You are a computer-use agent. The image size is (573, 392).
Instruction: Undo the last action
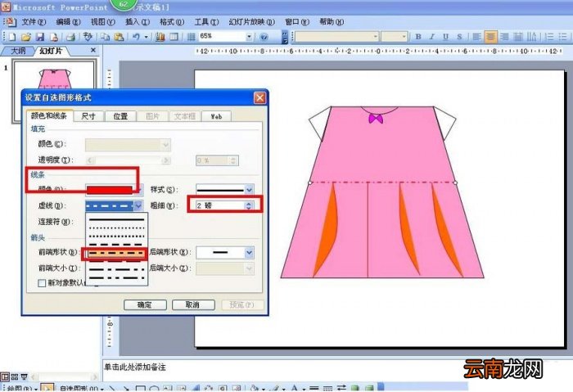[137, 37]
